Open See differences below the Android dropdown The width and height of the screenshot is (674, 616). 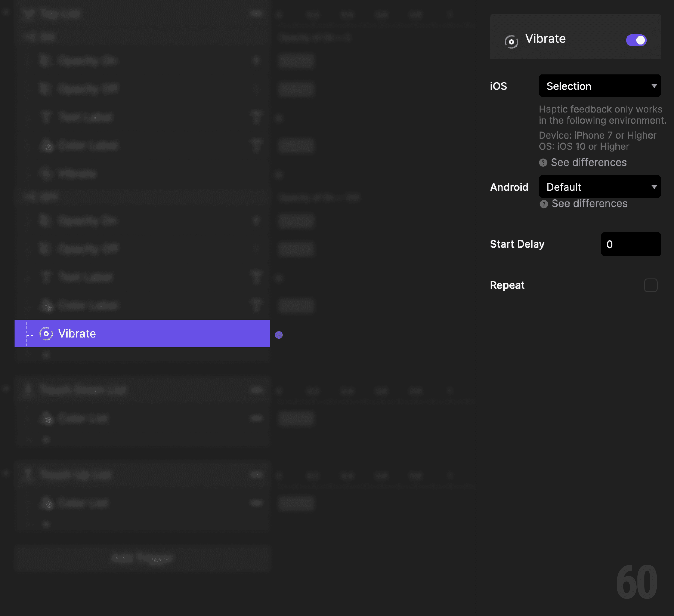point(589,204)
